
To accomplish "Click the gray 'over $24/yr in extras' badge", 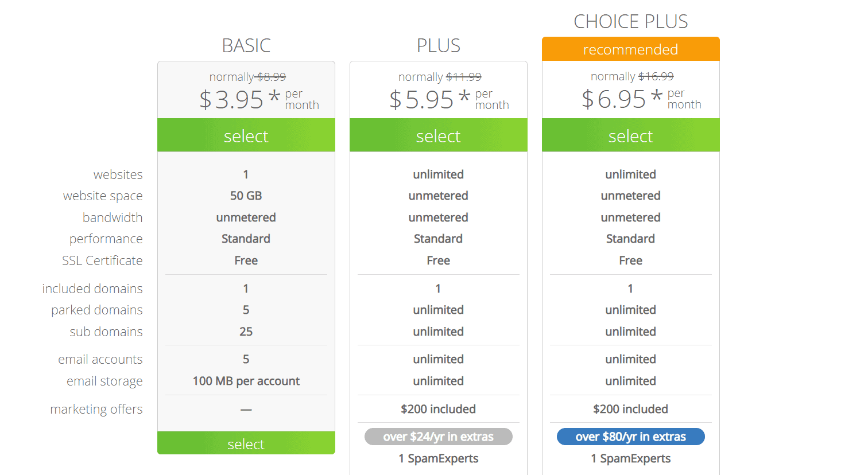I will (x=439, y=437).
